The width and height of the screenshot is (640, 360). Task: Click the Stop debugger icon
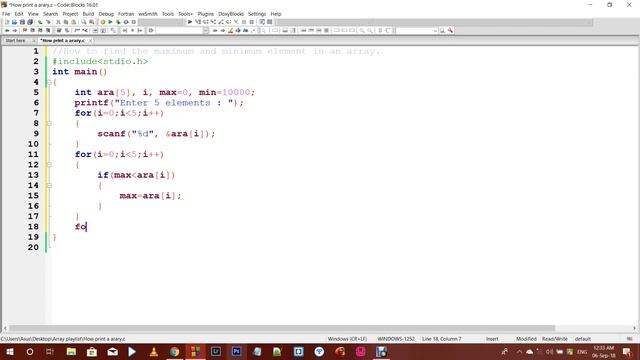click(x=252, y=22)
